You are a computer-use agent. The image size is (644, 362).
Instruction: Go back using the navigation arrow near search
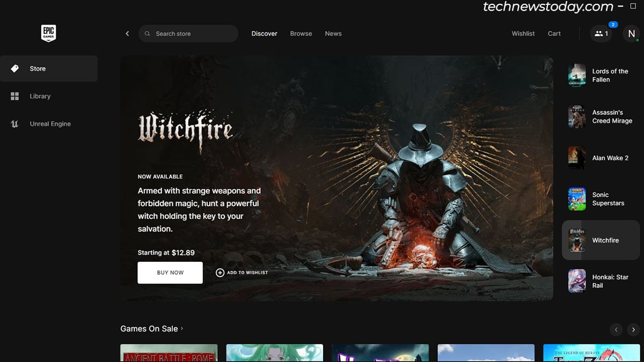coord(127,33)
